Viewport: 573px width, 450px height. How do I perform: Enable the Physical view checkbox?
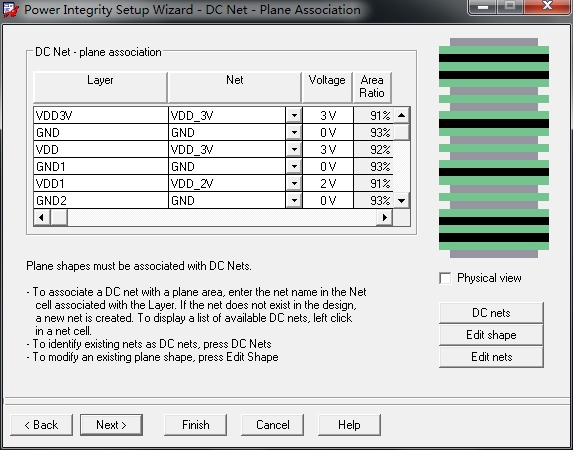pyautogui.click(x=445, y=278)
